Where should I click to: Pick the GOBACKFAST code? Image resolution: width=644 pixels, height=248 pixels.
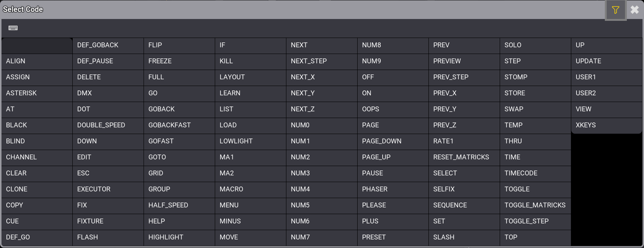tap(179, 125)
